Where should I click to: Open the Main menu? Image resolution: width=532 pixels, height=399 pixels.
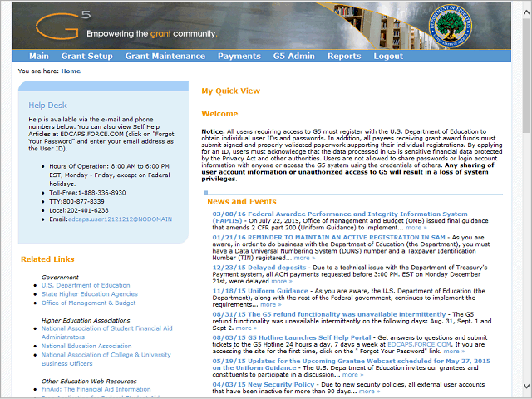[39, 56]
